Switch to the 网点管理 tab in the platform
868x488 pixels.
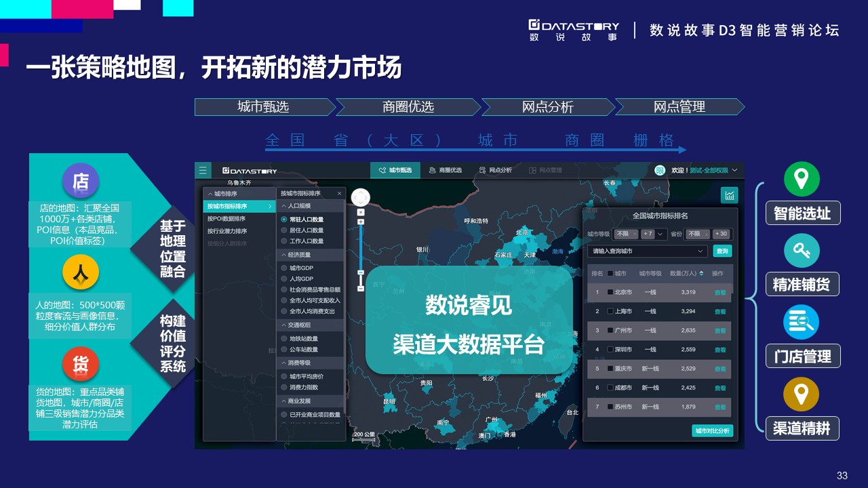click(545, 170)
